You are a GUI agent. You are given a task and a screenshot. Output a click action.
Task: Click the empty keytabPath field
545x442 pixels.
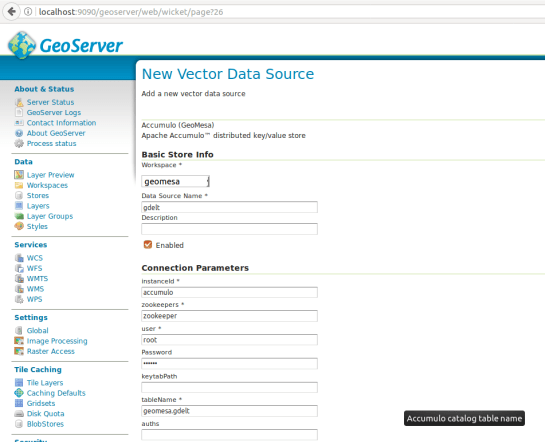229,387
